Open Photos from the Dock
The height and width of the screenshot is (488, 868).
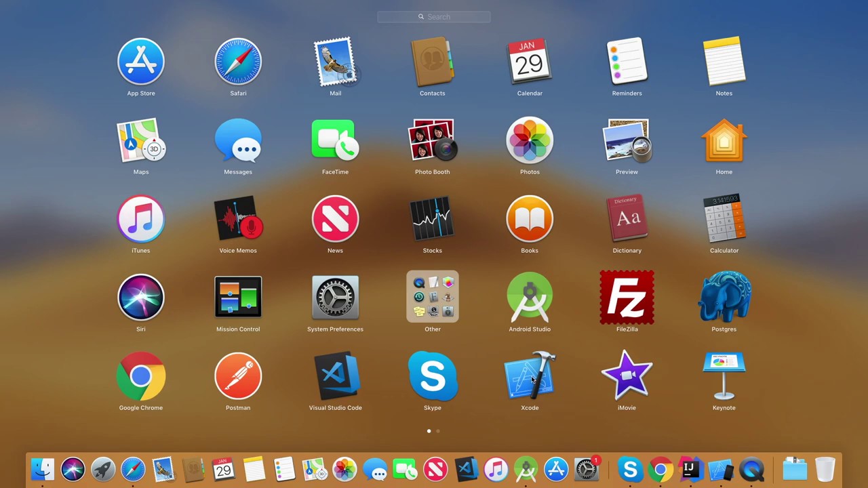pyautogui.click(x=344, y=469)
